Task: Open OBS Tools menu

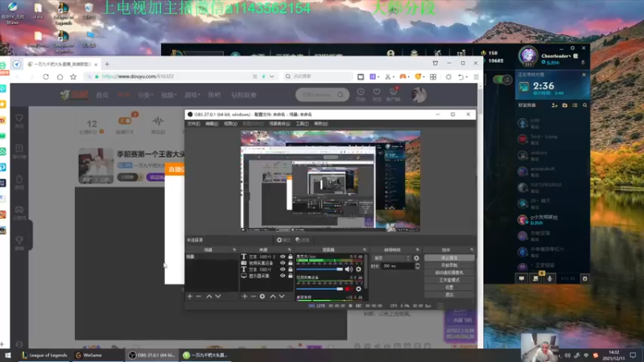Action: coord(302,124)
